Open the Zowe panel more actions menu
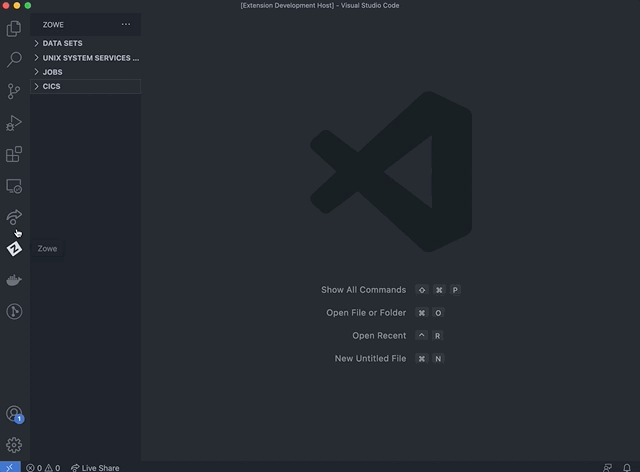 [125, 24]
